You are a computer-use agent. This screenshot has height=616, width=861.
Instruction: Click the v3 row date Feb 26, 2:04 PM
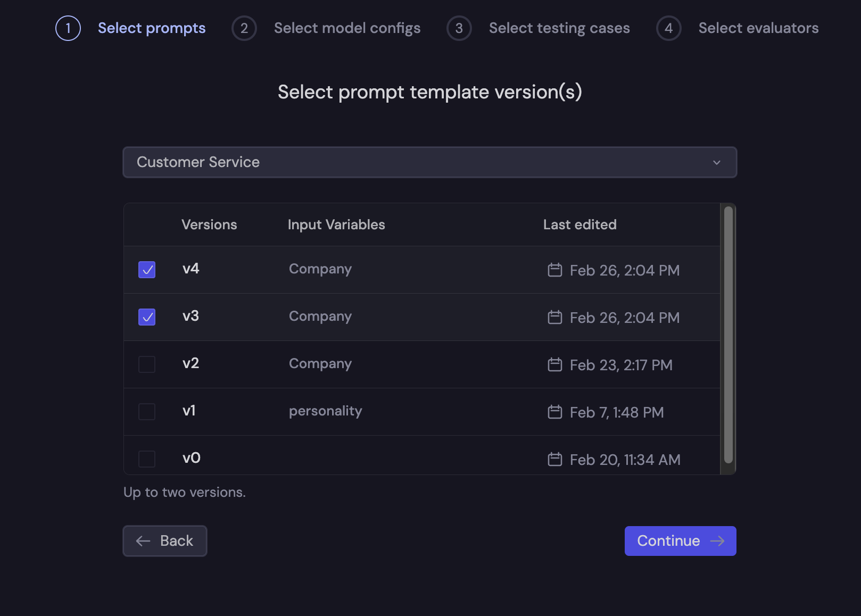(625, 318)
